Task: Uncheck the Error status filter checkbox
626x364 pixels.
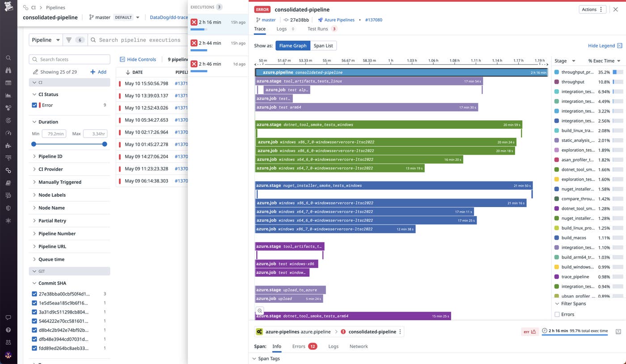Action: [x=34, y=105]
